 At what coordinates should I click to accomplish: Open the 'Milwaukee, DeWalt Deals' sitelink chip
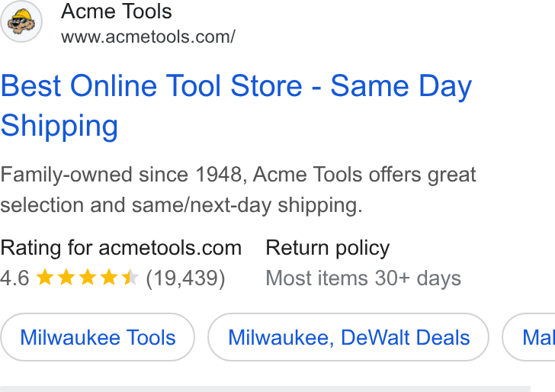[348, 337]
